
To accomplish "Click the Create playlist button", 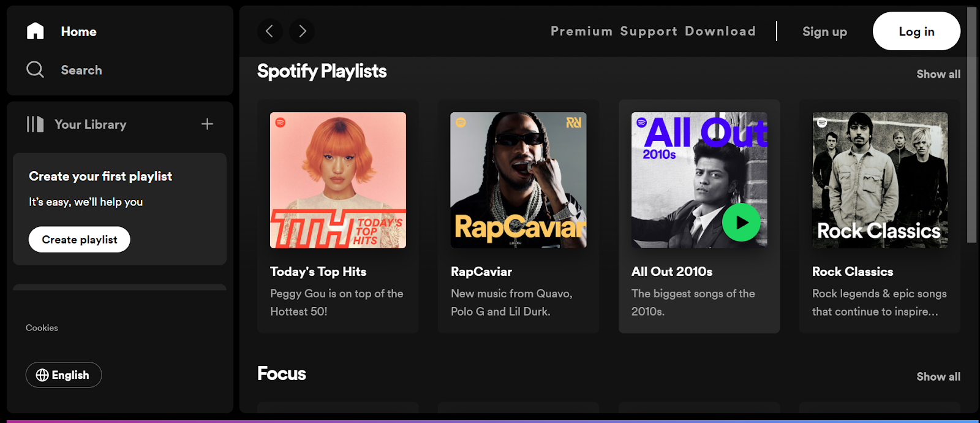I will [x=80, y=240].
